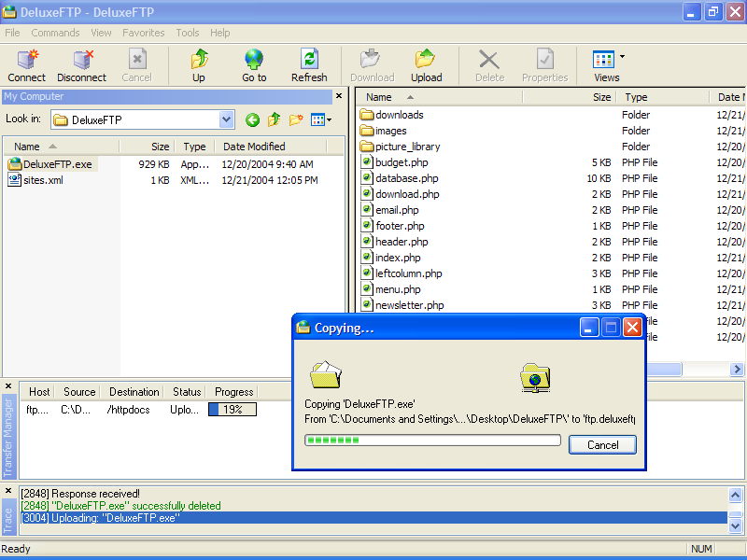Viewport: 747px width, 560px height.
Task: Click the /httpdocs destination in transfer row
Action: 129,410
